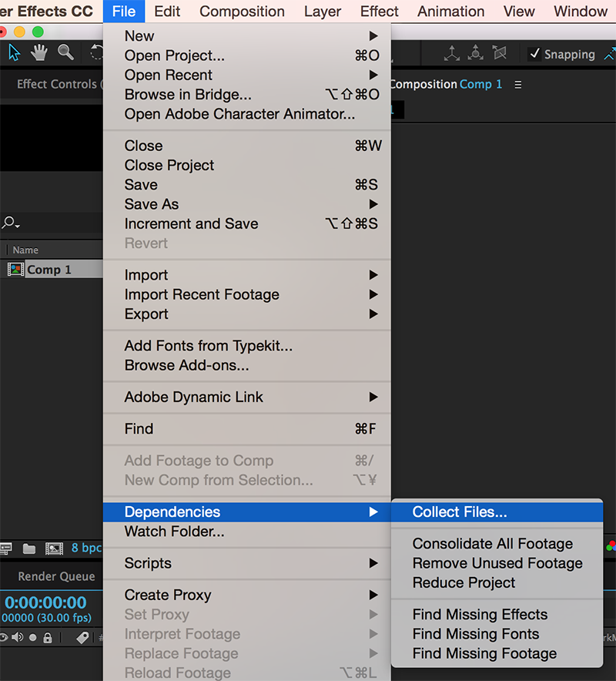616x681 pixels.
Task: Switch to View Axis mode
Action: click(500, 53)
